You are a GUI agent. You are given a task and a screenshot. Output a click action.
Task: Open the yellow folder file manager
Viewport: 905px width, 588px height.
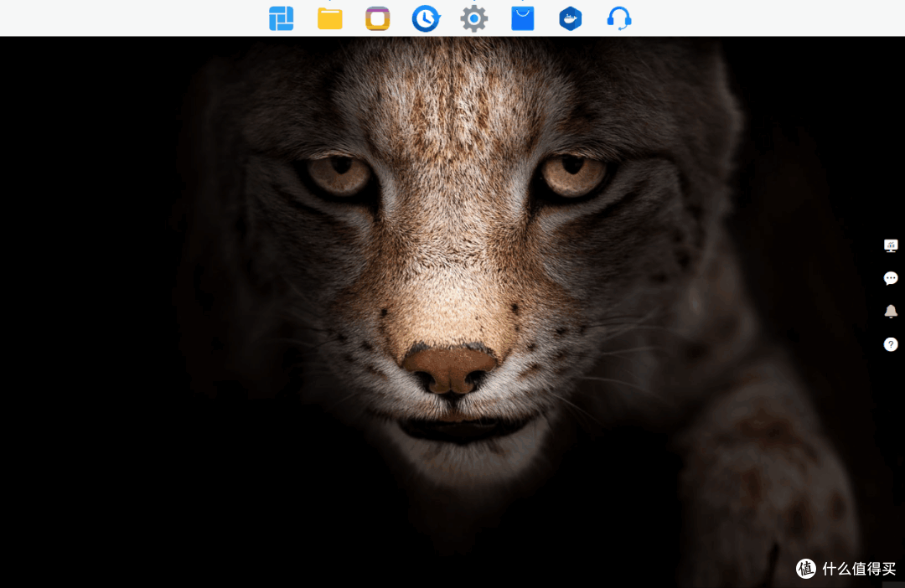pyautogui.click(x=329, y=18)
